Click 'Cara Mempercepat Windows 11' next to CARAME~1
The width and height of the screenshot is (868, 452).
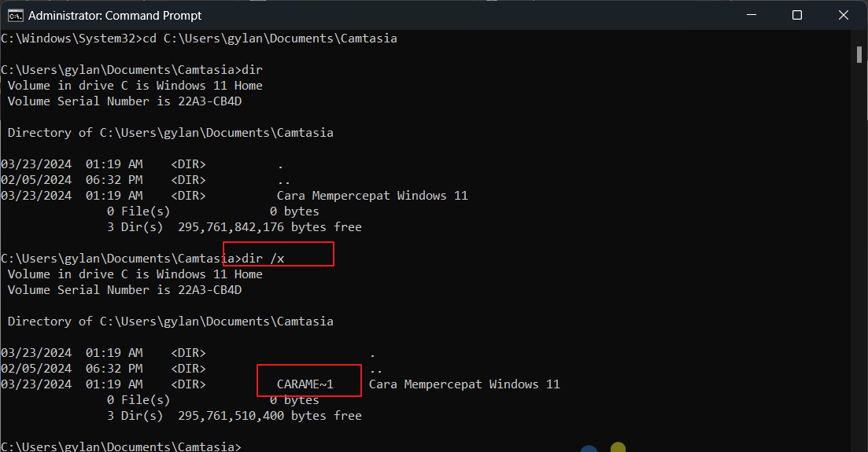pyautogui.click(x=464, y=384)
